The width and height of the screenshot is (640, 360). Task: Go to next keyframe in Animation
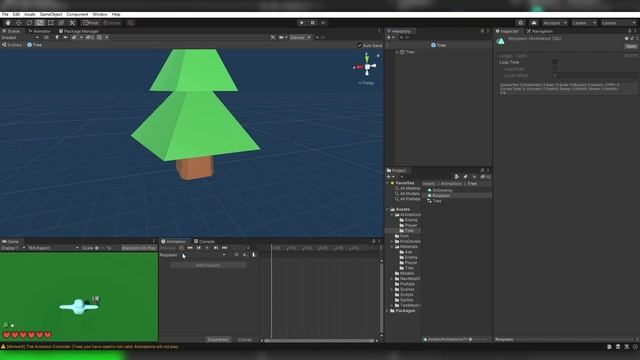pos(216,248)
